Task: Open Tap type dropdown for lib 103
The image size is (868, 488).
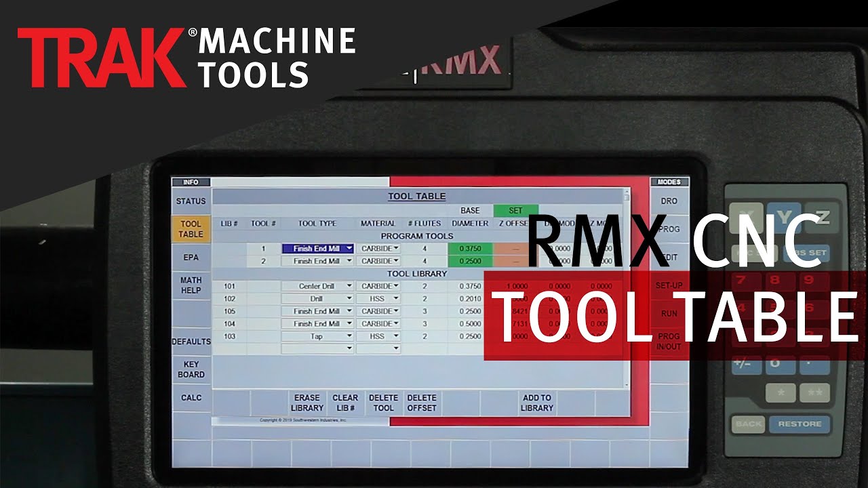Action: (349, 336)
